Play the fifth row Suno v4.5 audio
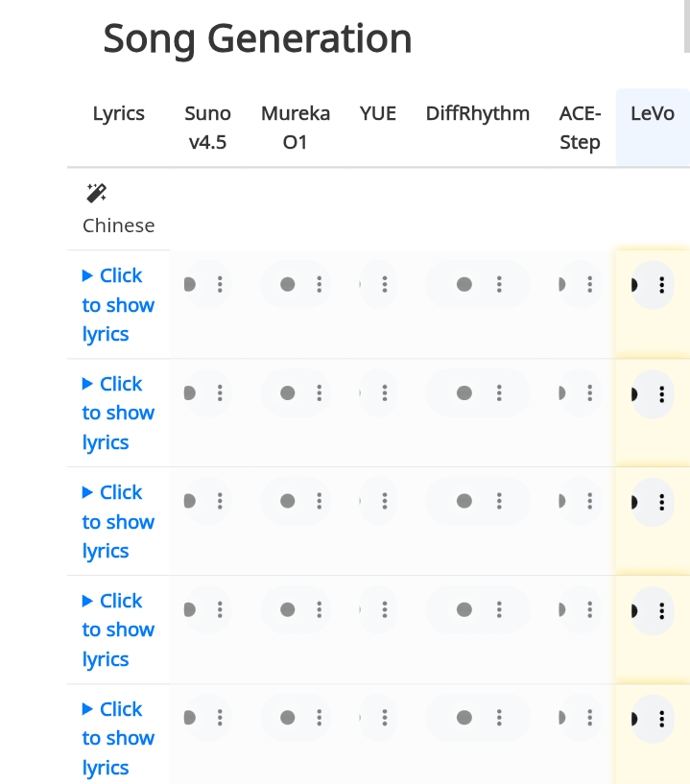 point(189,718)
